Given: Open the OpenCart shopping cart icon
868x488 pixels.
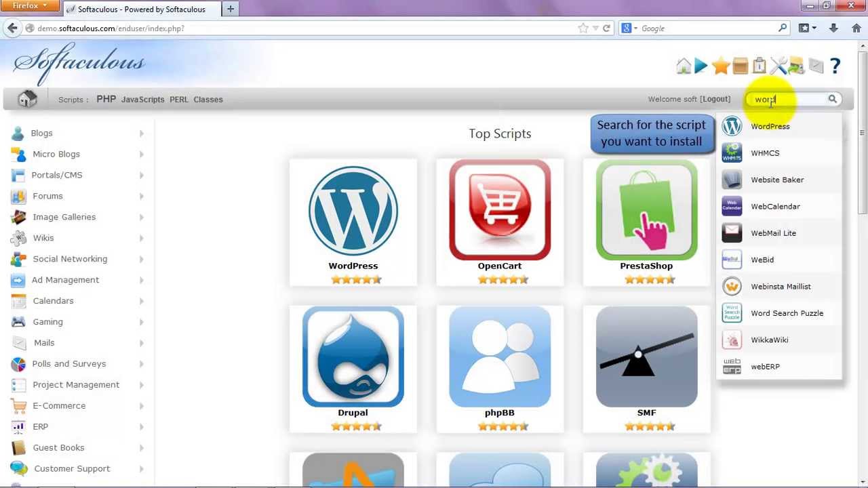Looking at the screenshot, I should click(500, 210).
